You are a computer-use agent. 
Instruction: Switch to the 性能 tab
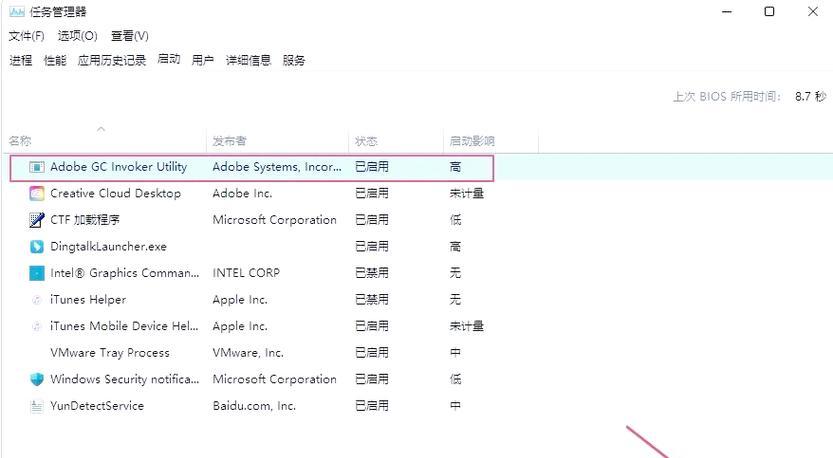click(55, 61)
